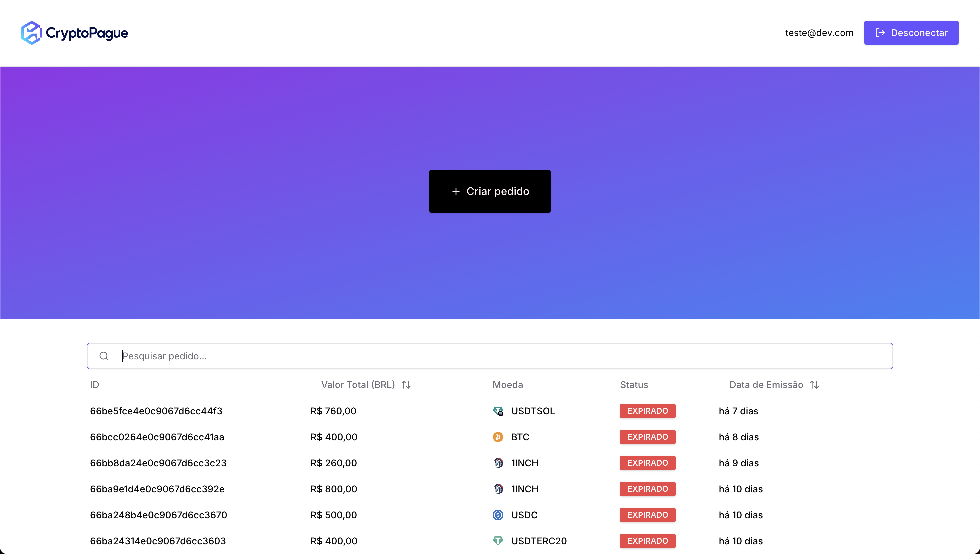Click the Criar pedido button
The image size is (980, 554).
490,191
